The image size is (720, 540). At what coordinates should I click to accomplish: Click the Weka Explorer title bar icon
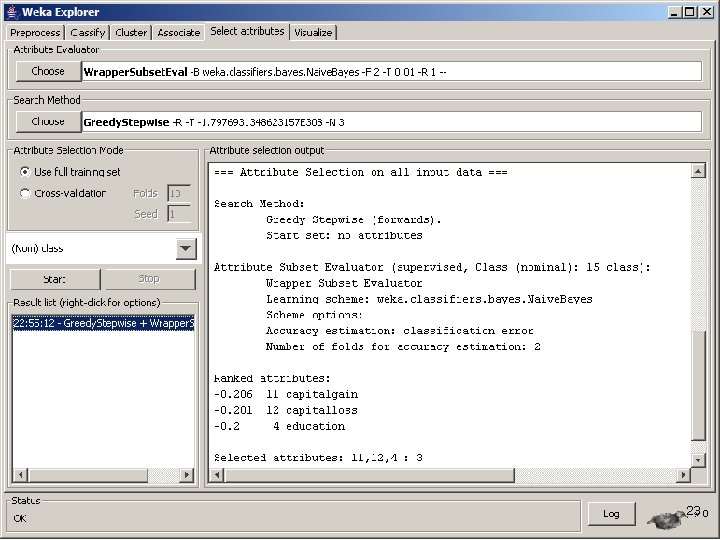click(13, 11)
